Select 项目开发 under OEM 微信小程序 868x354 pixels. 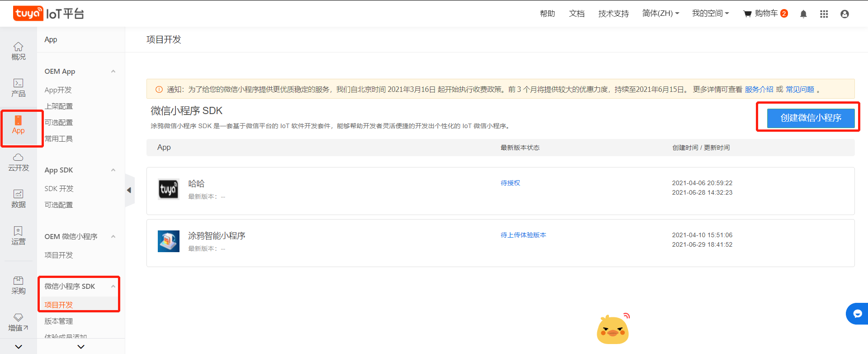[x=59, y=255]
